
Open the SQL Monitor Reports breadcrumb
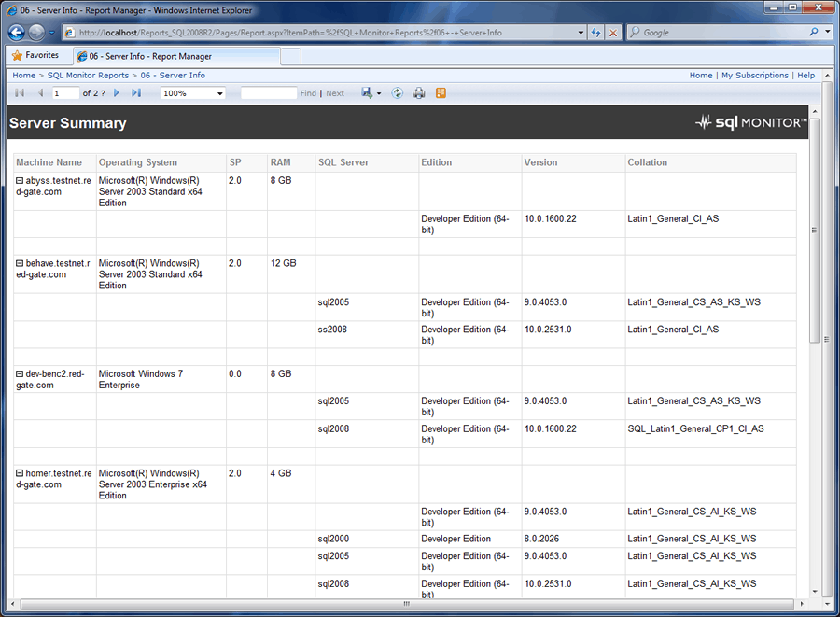pos(88,76)
